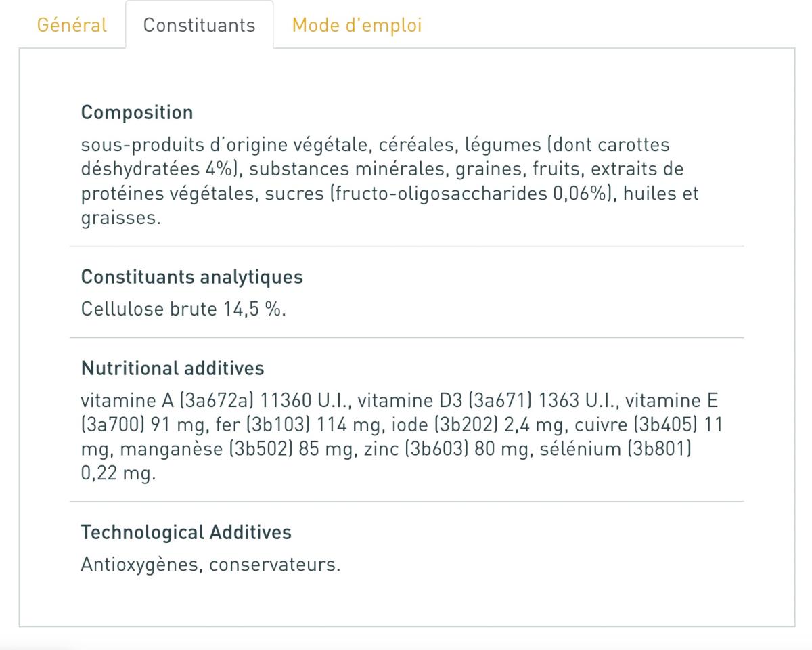This screenshot has height=650, width=812.
Task: Open the Général tab
Action: coord(72,25)
